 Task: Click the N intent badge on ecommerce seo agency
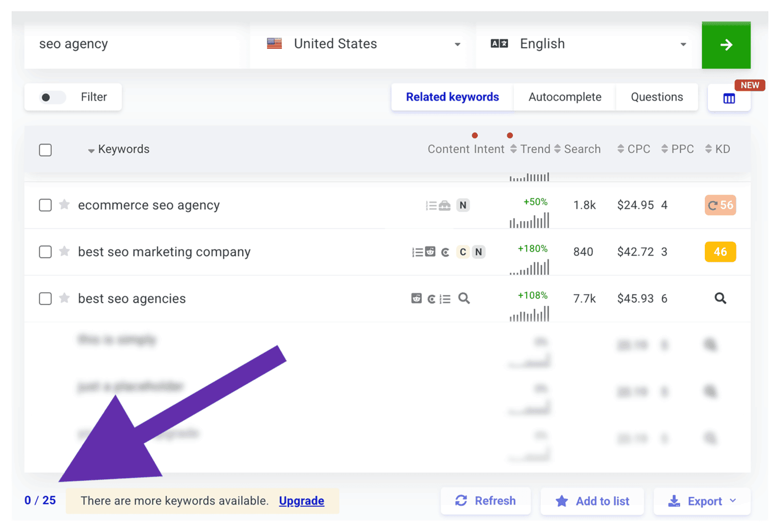pyautogui.click(x=463, y=205)
